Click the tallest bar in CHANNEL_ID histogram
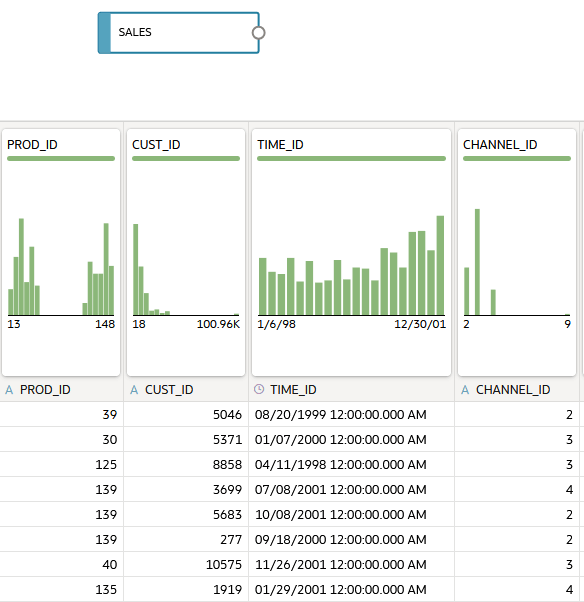Viewport: 584px width, 602px height. (477, 262)
